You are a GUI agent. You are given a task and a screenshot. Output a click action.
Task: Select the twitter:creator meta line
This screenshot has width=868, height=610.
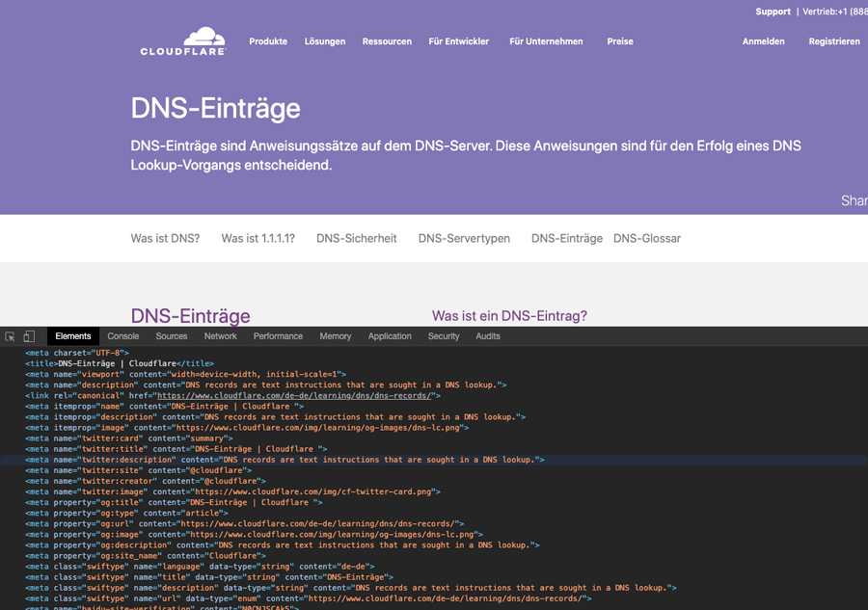[146, 481]
